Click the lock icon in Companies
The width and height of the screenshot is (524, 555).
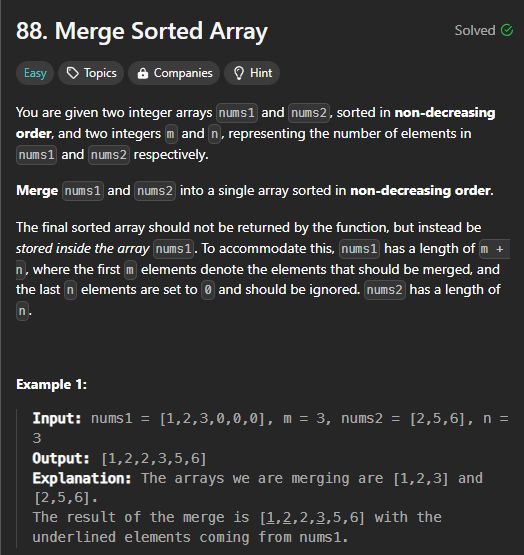click(143, 73)
